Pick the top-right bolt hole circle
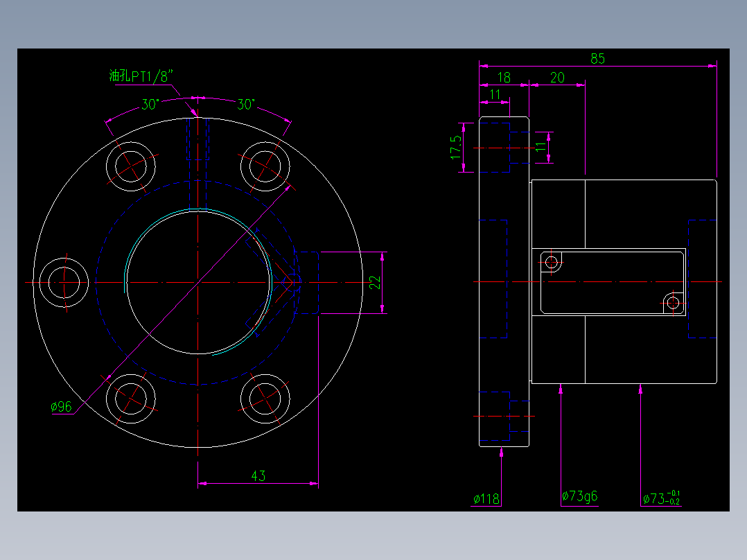Screen dimensions: 747x560 265,166
